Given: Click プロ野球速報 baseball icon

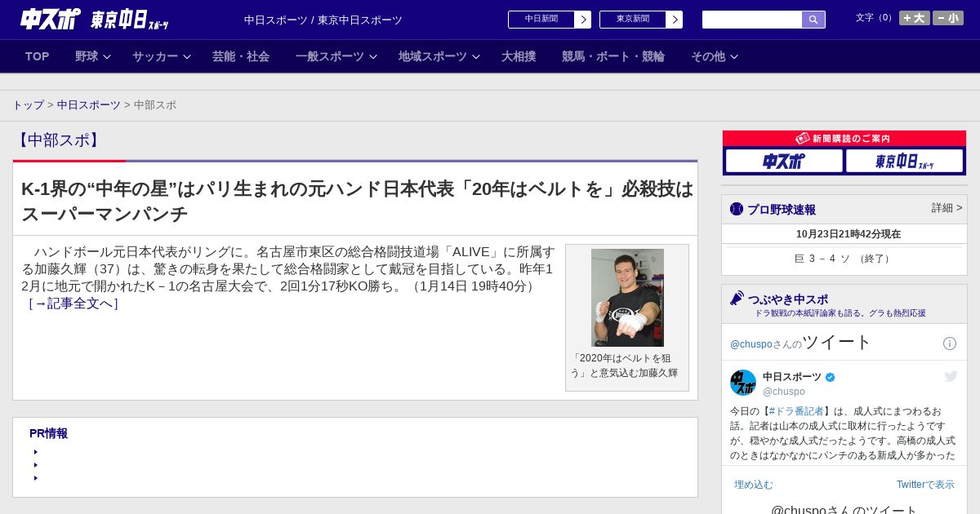Looking at the screenshot, I should click(x=737, y=209).
